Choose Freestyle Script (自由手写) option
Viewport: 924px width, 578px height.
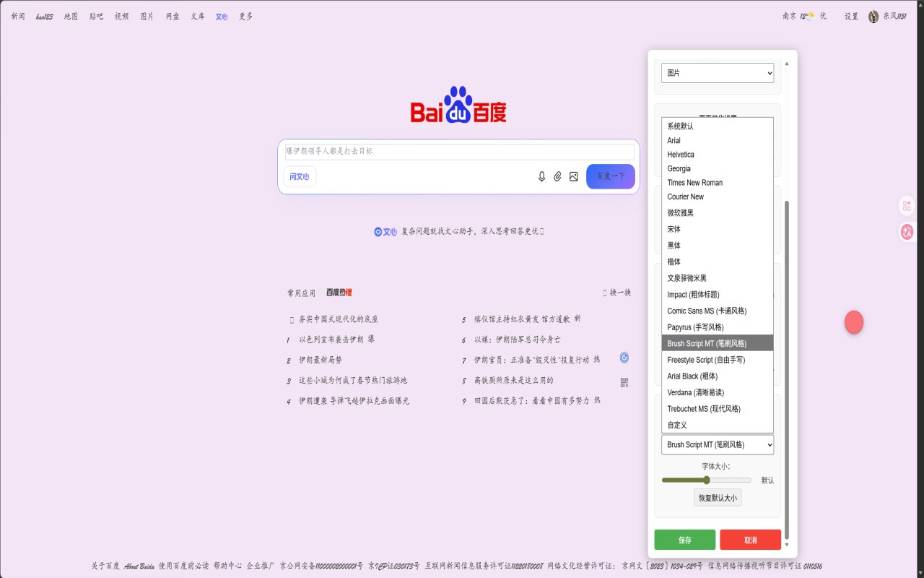click(718, 360)
